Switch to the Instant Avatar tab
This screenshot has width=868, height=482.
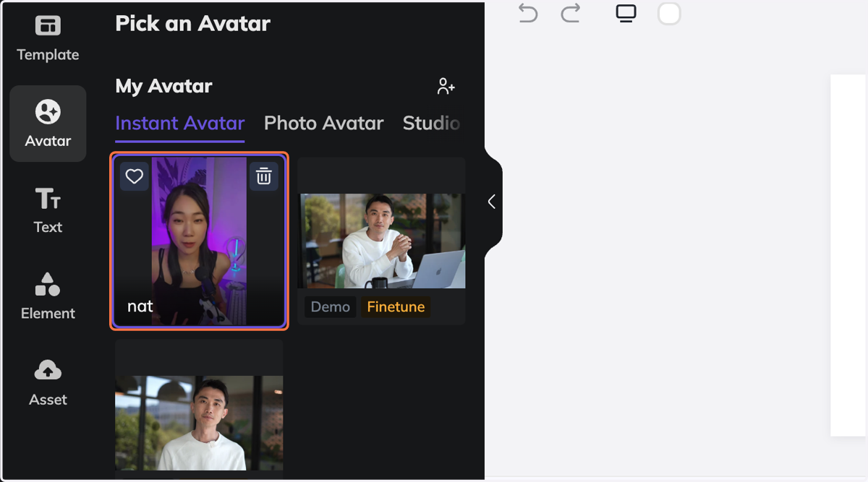180,124
